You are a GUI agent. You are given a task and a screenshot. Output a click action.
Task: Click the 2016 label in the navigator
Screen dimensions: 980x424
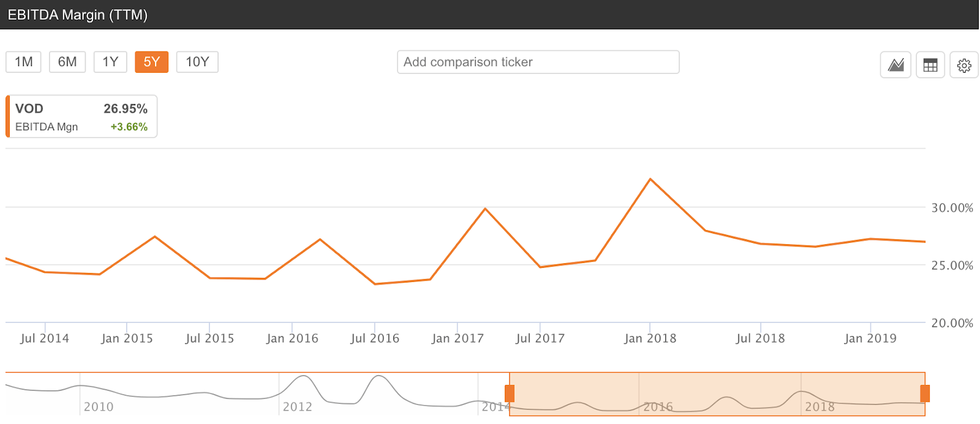pyautogui.click(x=658, y=407)
